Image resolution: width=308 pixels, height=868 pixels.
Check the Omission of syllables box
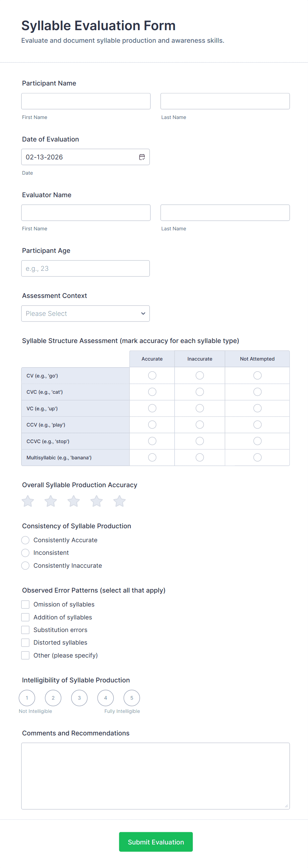point(25,605)
